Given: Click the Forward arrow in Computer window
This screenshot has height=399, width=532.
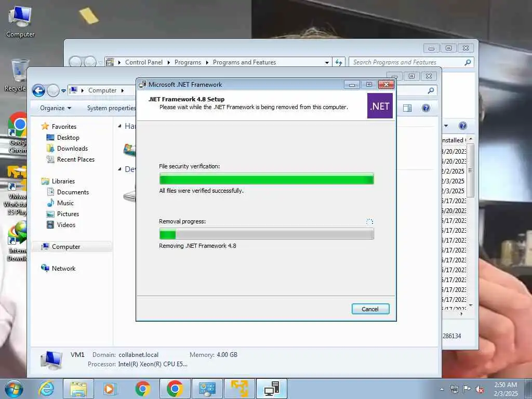Looking at the screenshot, I should 53,90.
